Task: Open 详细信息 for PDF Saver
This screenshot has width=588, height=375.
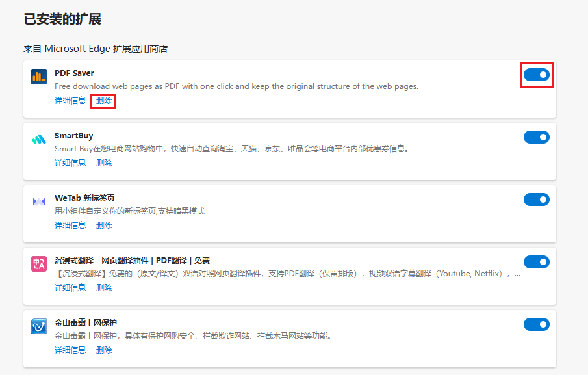Action: pos(70,100)
